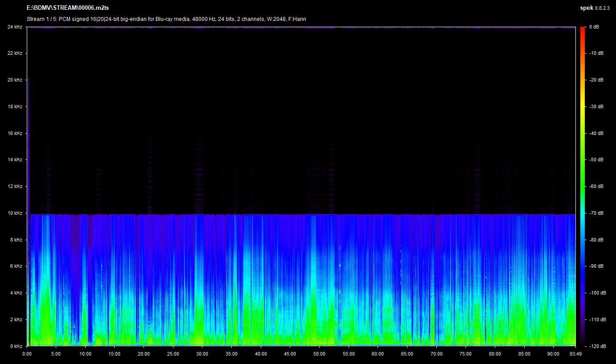Screen dimensions: 616x364
Task: Click the 30:00 time axis marker
Action: coord(202,354)
